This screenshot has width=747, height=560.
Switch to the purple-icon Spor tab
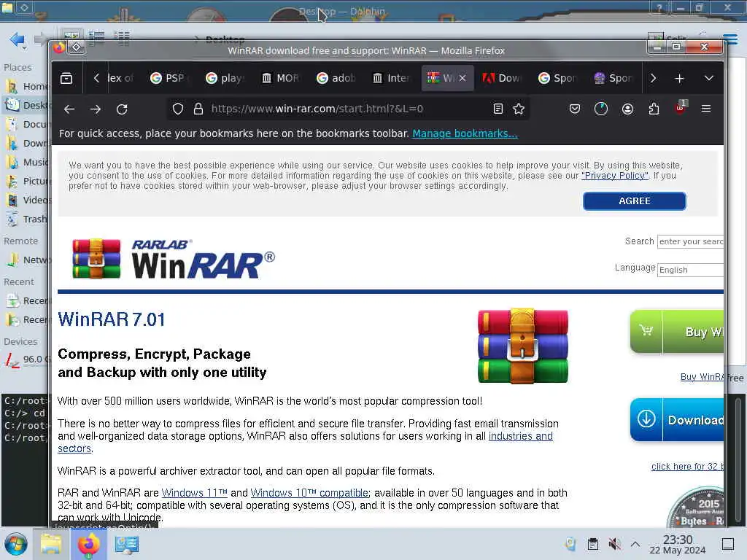(614, 78)
